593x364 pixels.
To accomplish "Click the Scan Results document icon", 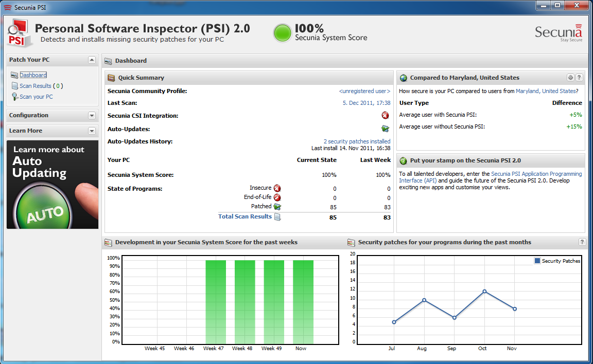I will click(14, 86).
